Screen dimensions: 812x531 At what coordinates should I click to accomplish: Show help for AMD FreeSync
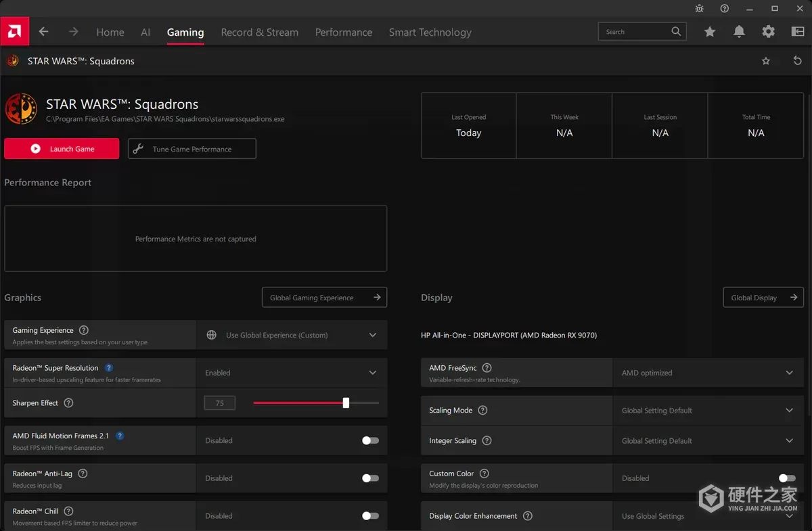pyautogui.click(x=487, y=368)
